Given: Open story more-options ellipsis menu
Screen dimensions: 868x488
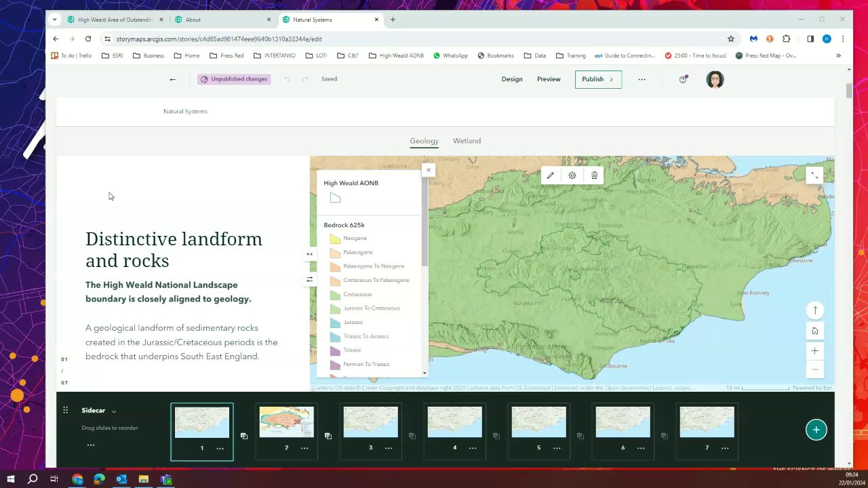Looking at the screenshot, I should [642, 79].
